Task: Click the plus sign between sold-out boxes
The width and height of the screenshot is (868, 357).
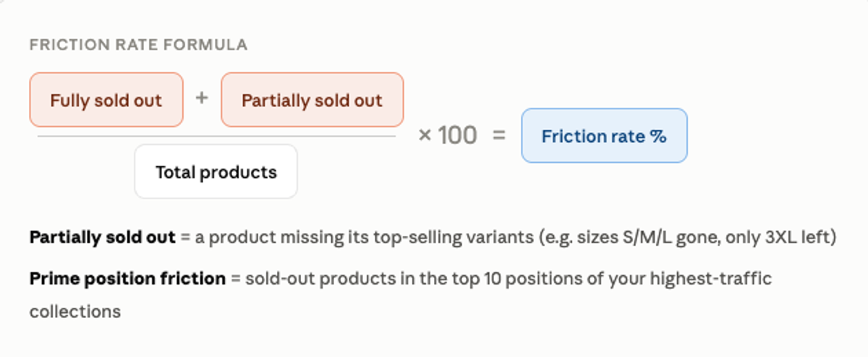Action: tap(202, 98)
